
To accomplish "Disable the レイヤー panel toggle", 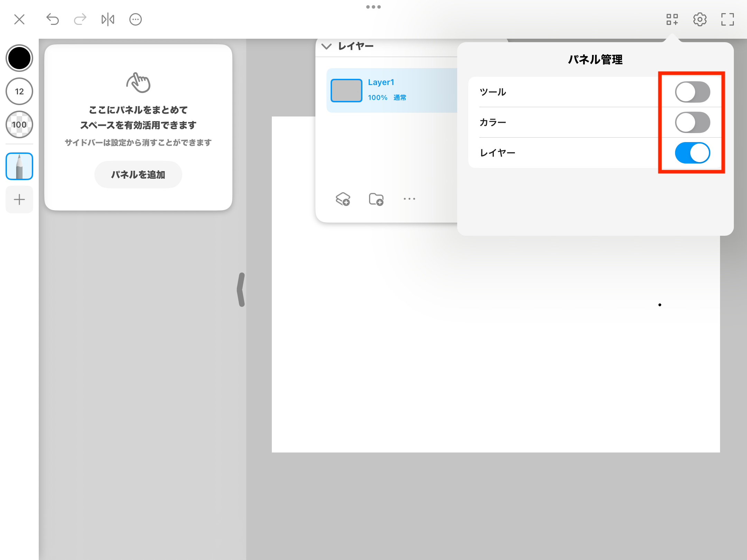I will coord(692,153).
